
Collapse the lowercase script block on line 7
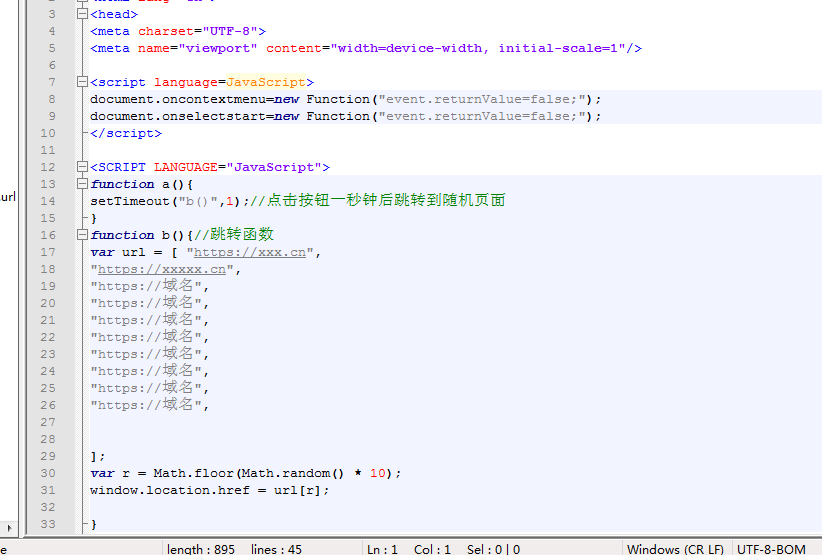point(81,83)
